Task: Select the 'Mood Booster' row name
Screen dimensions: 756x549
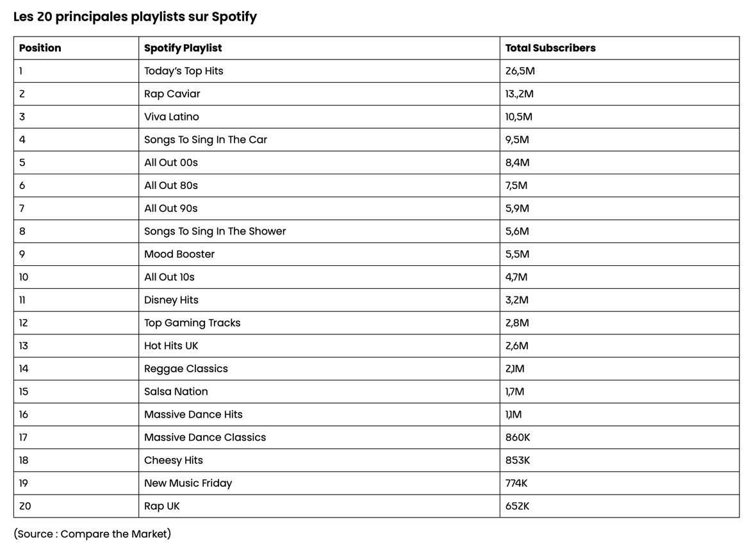Action: (179, 254)
